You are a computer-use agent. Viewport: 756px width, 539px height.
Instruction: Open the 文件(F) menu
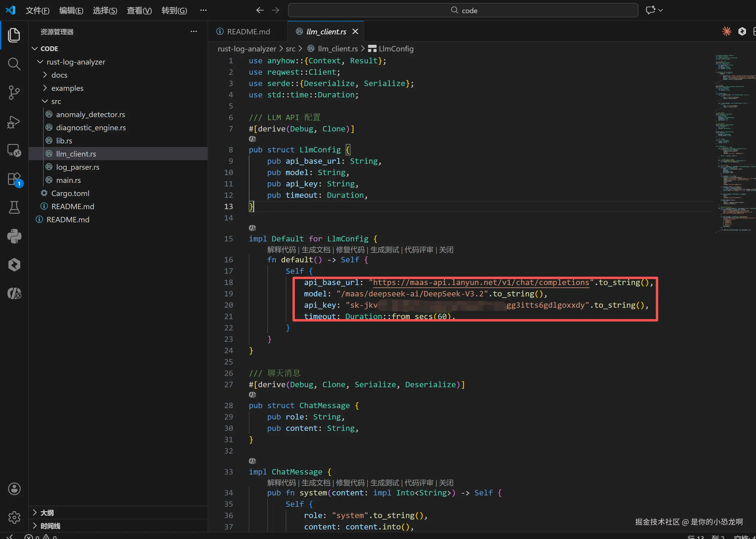(x=37, y=11)
